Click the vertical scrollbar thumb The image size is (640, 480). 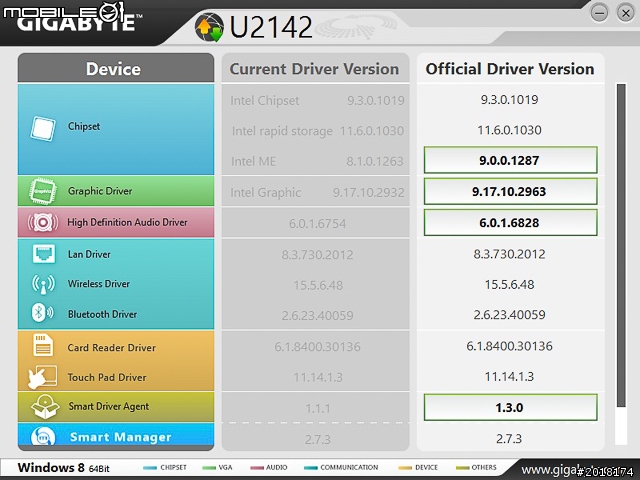click(621, 245)
